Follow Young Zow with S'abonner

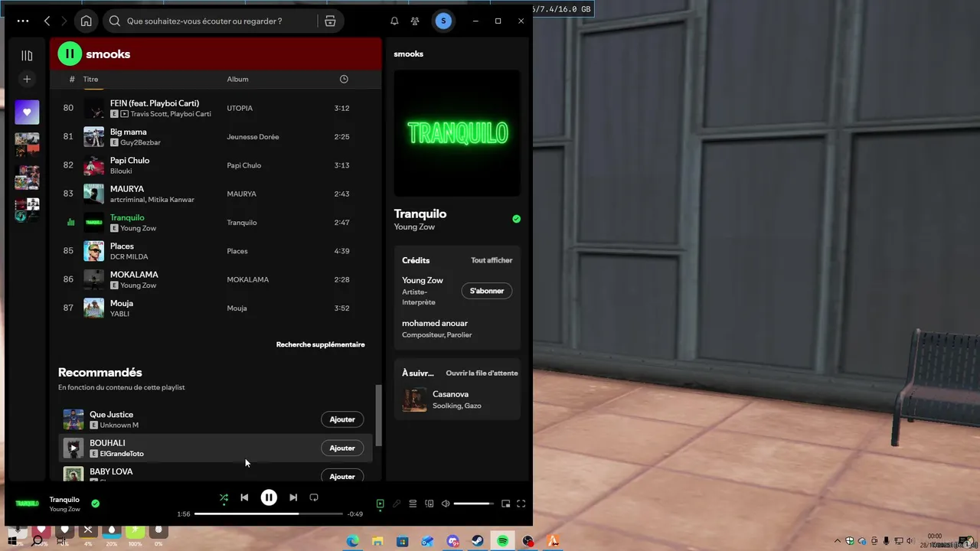[x=487, y=291]
